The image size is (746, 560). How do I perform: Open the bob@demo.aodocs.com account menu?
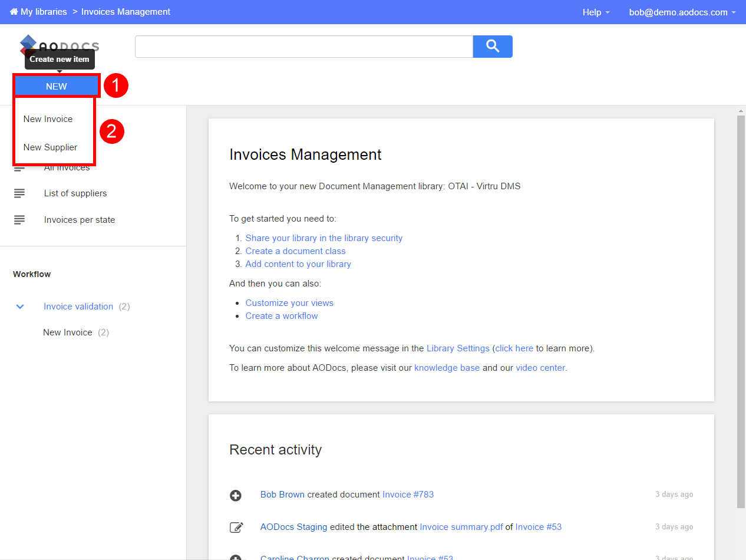[x=682, y=12]
